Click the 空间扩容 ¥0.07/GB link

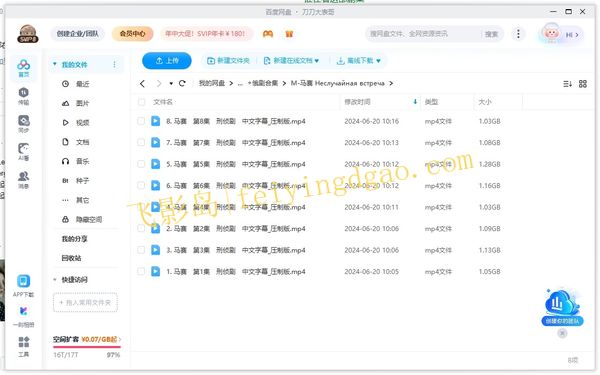[87, 339]
